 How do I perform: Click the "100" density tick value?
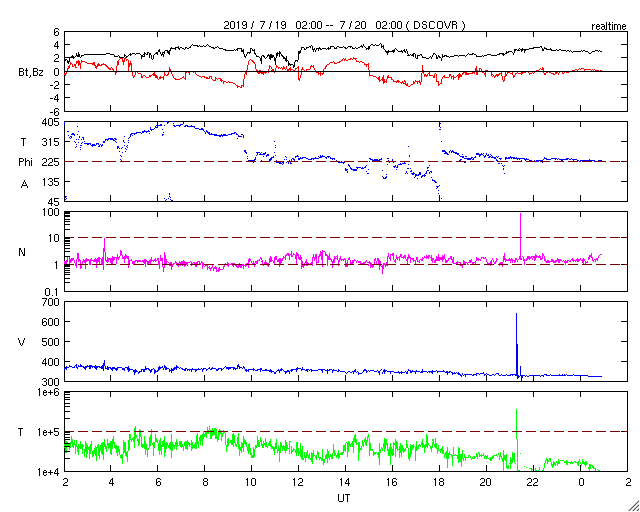point(53,212)
